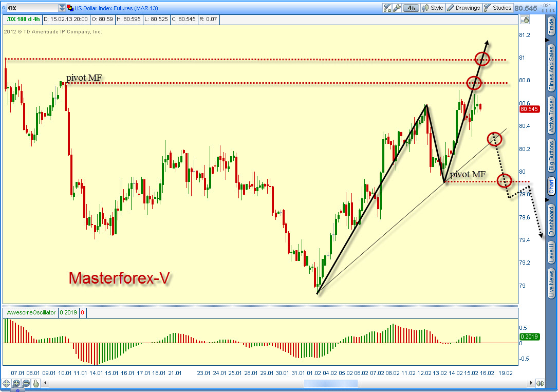
Task: Click the TD Ameritrade IP Company copyright text
Action: tap(53, 32)
